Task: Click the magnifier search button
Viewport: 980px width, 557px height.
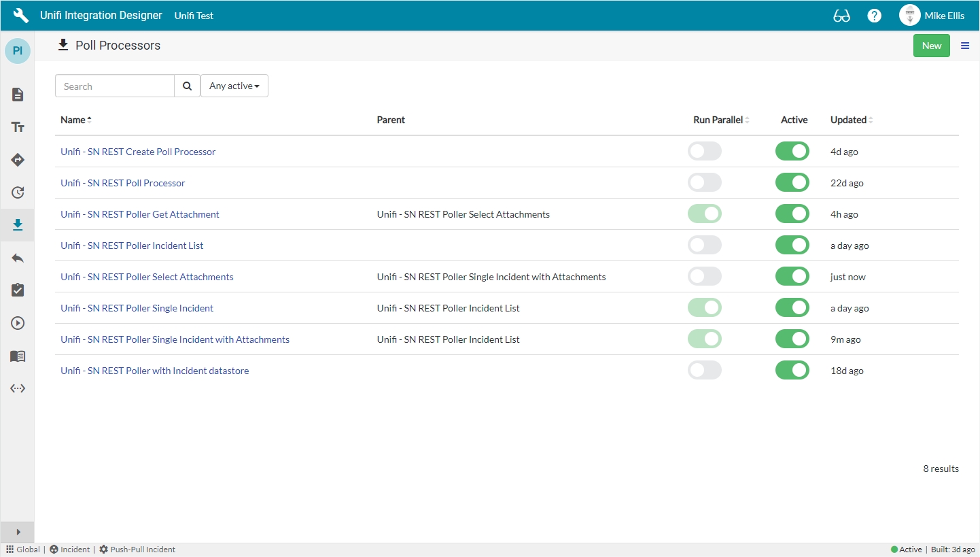Action: pyautogui.click(x=187, y=86)
